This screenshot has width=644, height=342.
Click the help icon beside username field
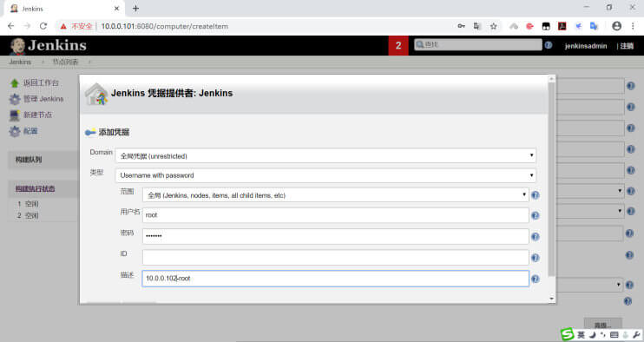pyautogui.click(x=536, y=215)
